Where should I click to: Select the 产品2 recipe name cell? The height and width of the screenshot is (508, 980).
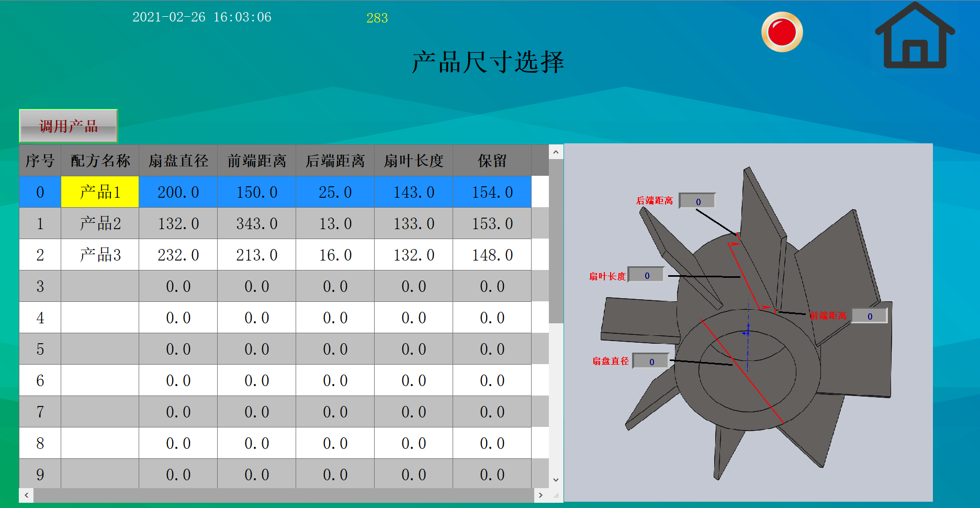pyautogui.click(x=100, y=223)
